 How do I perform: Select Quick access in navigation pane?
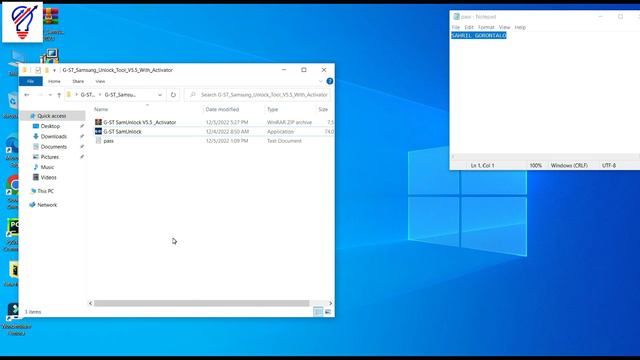coord(52,116)
